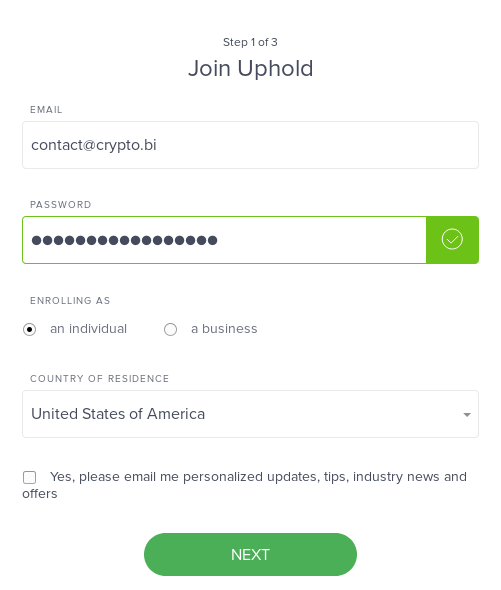The image size is (501, 590).
Task: Choose the "a business" radio button
Action: tap(170, 330)
